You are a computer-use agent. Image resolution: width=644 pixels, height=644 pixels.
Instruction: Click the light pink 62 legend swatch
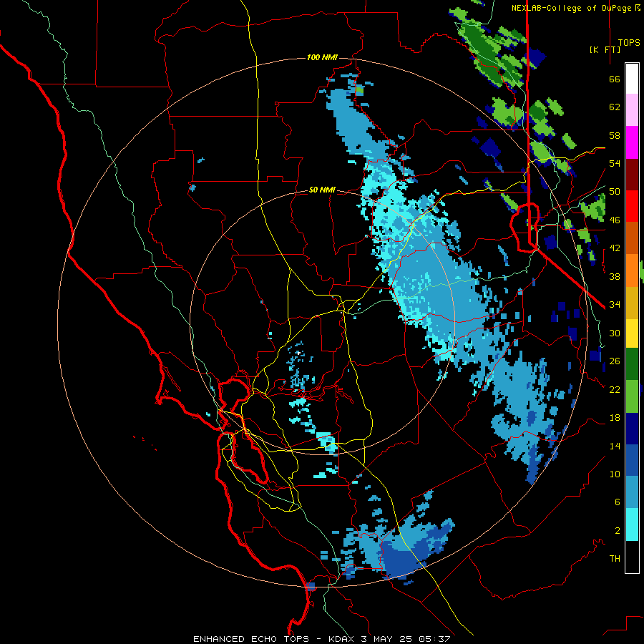(632, 110)
